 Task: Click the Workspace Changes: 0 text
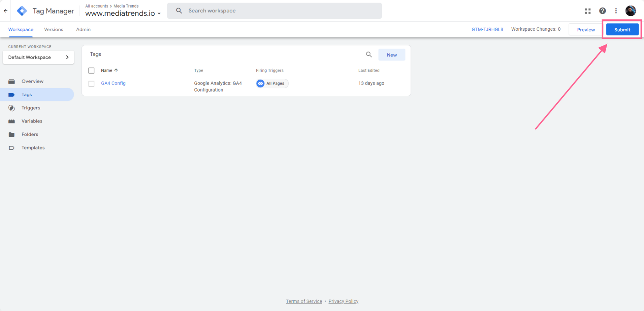click(x=536, y=29)
